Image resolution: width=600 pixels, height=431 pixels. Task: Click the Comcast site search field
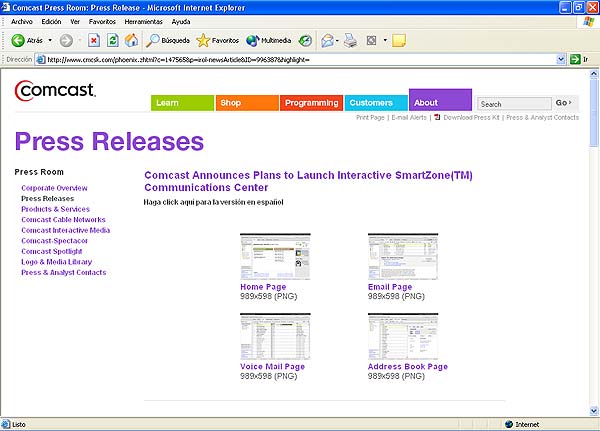513,103
